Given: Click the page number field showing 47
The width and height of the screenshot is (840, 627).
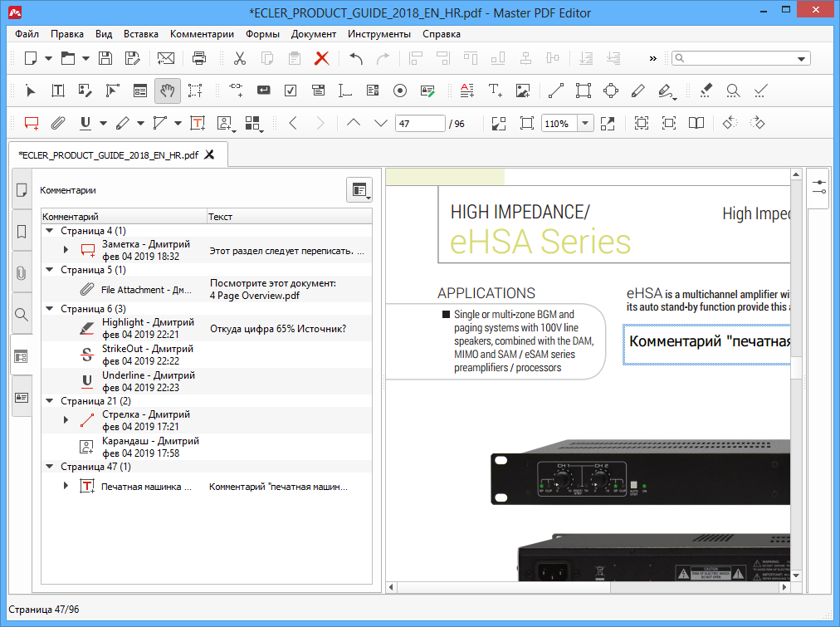Looking at the screenshot, I should click(420, 124).
